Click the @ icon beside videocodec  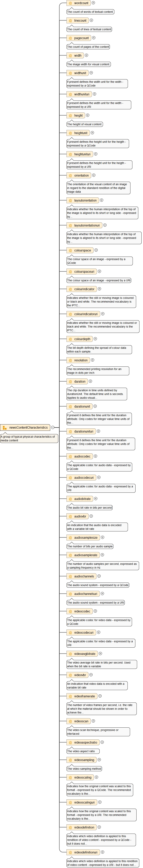point(70,611)
